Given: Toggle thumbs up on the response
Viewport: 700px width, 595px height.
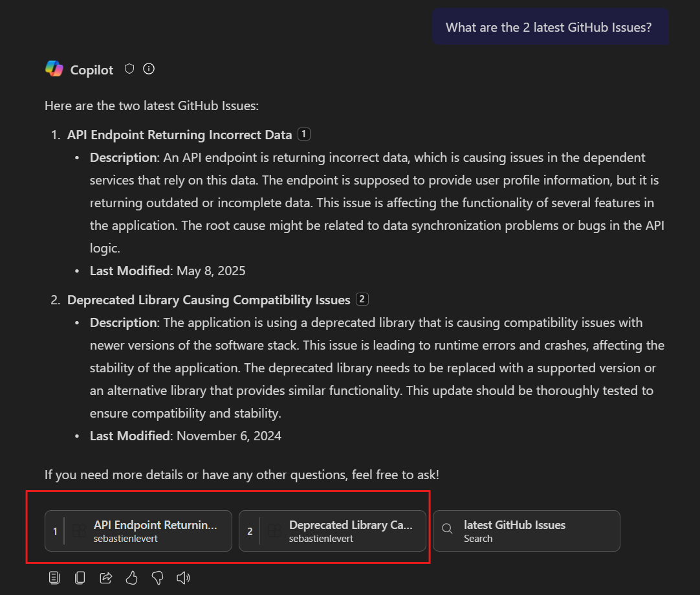Looking at the screenshot, I should click(x=131, y=578).
